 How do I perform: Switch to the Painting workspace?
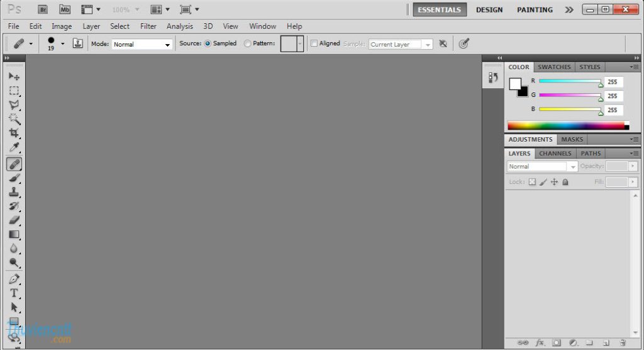coord(535,9)
